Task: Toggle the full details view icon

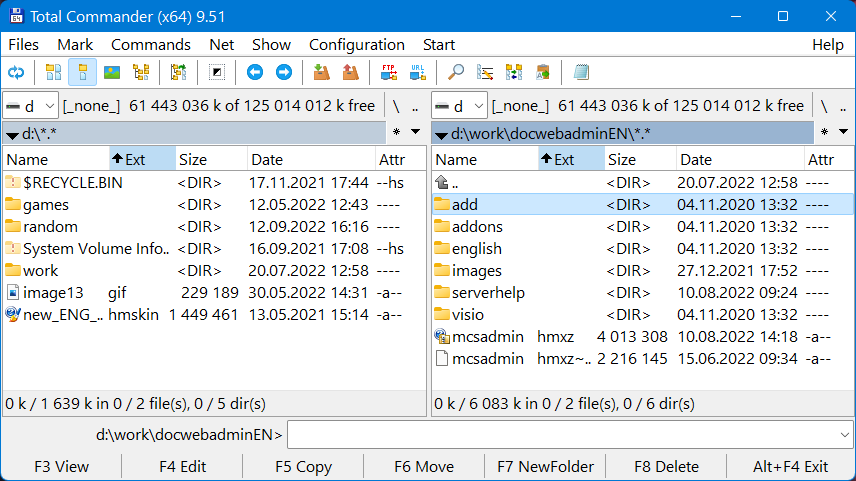Action: click(x=82, y=72)
